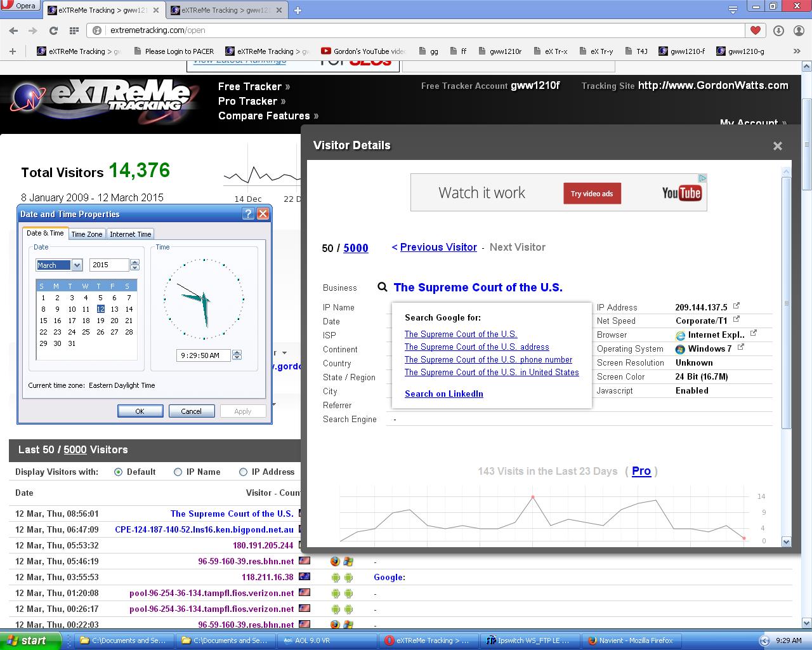Show more bookmarks overflow chevron

(x=797, y=51)
